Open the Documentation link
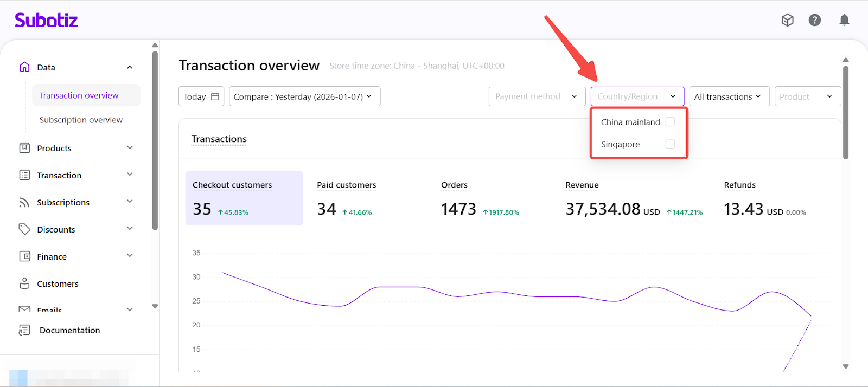Viewport: 868px width, 387px height. coord(69,330)
